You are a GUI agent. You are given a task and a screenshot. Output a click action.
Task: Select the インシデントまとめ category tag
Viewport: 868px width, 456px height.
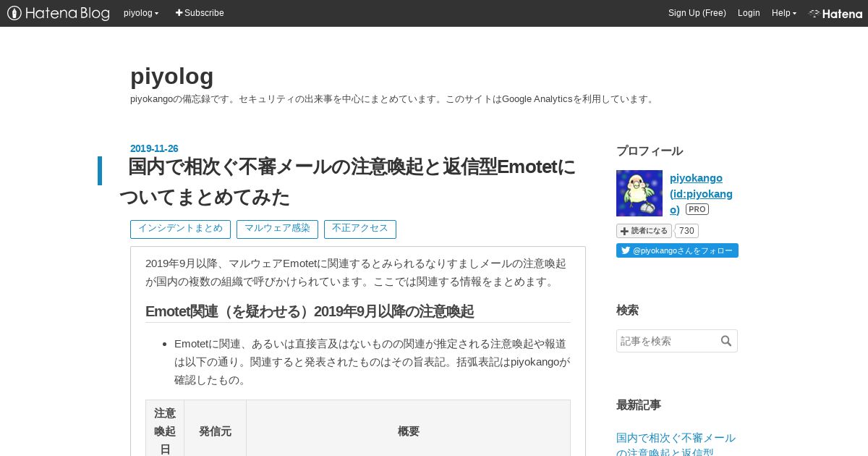pyautogui.click(x=180, y=229)
